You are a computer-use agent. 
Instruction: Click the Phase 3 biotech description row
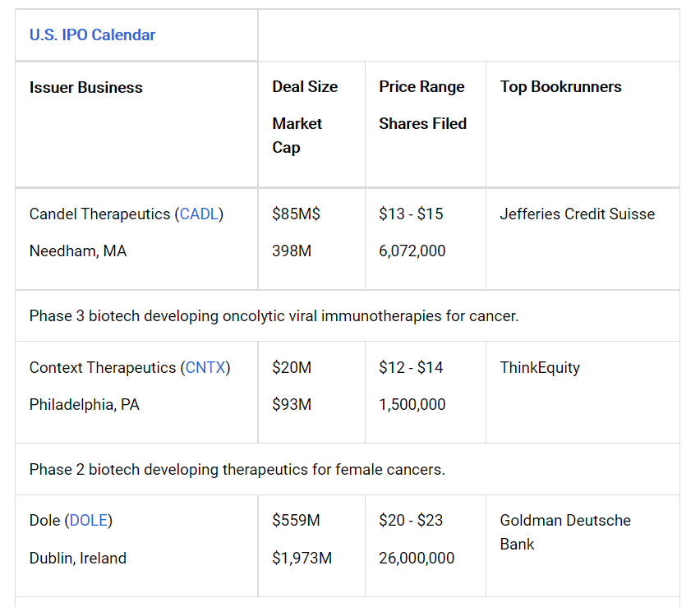pyautogui.click(x=274, y=315)
